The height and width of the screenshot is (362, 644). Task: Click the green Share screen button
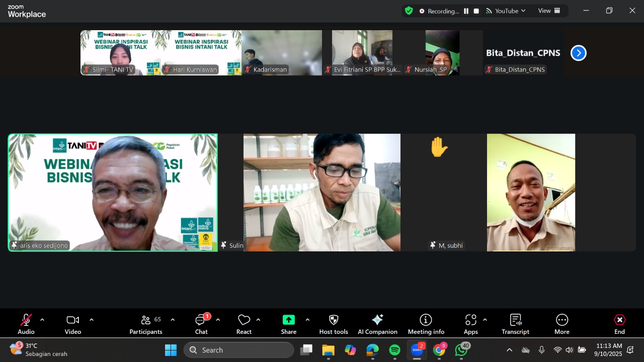(x=289, y=323)
